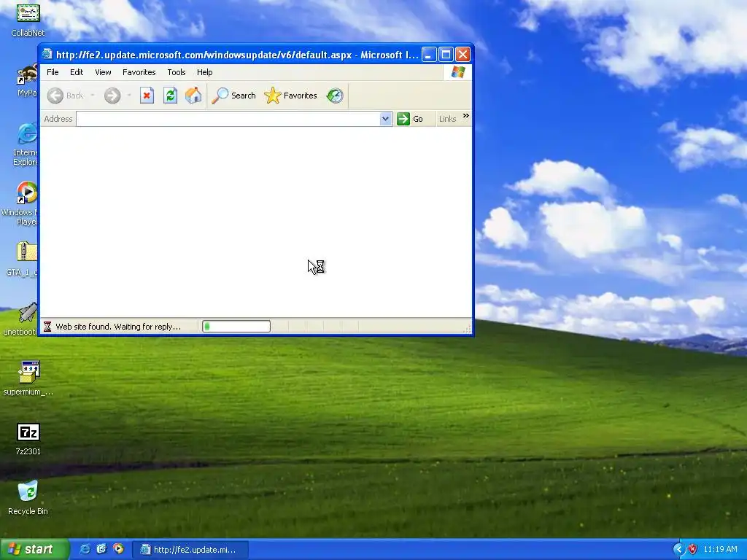Select the GTA zip folder icon
Screen dimensions: 747x560
click(x=23, y=259)
